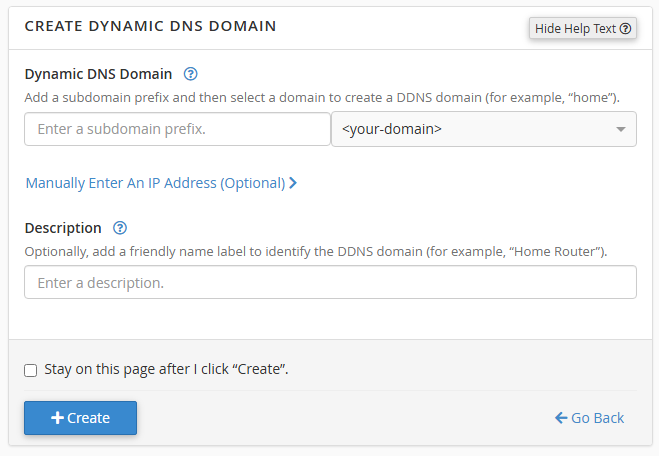Screen dimensions: 659x456
Task: Click the left arrow icon beside Go Back
Action: 561,418
